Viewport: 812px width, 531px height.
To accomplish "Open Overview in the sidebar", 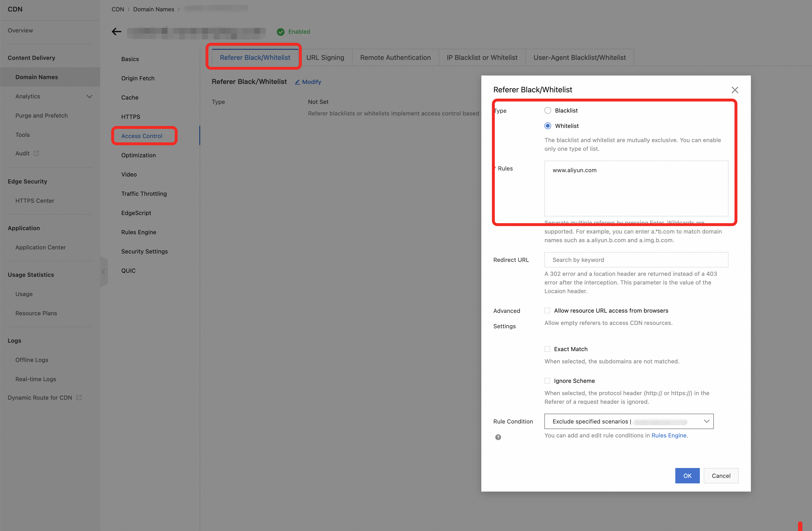I will (20, 31).
